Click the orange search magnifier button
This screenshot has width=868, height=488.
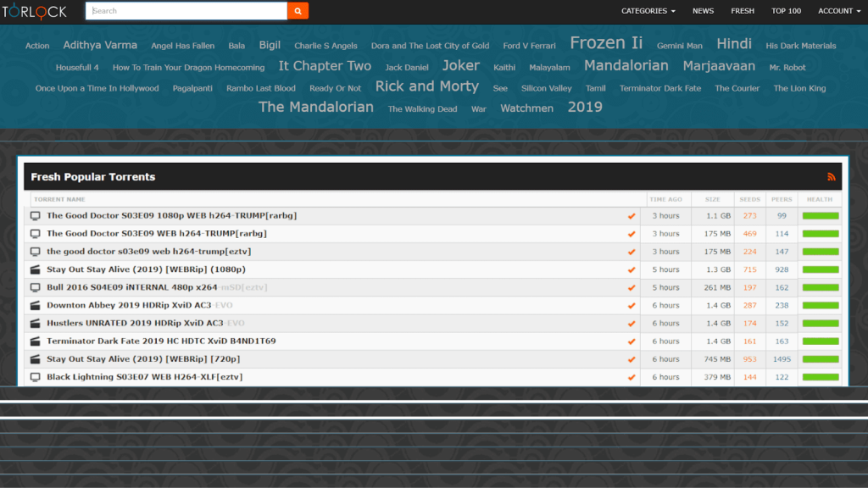(298, 10)
